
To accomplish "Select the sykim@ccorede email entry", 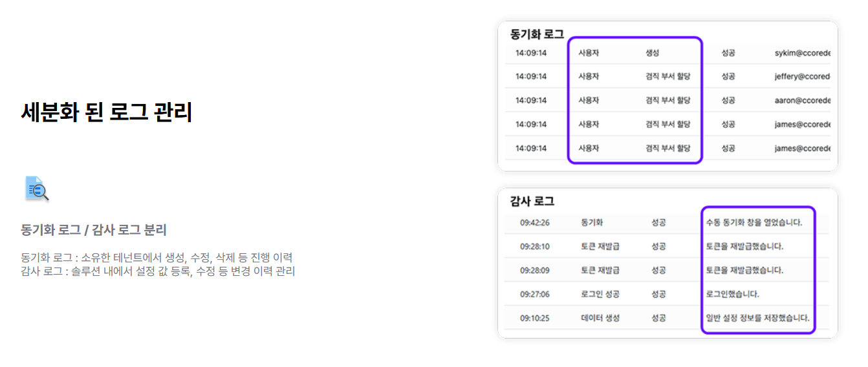I will pos(802,52).
